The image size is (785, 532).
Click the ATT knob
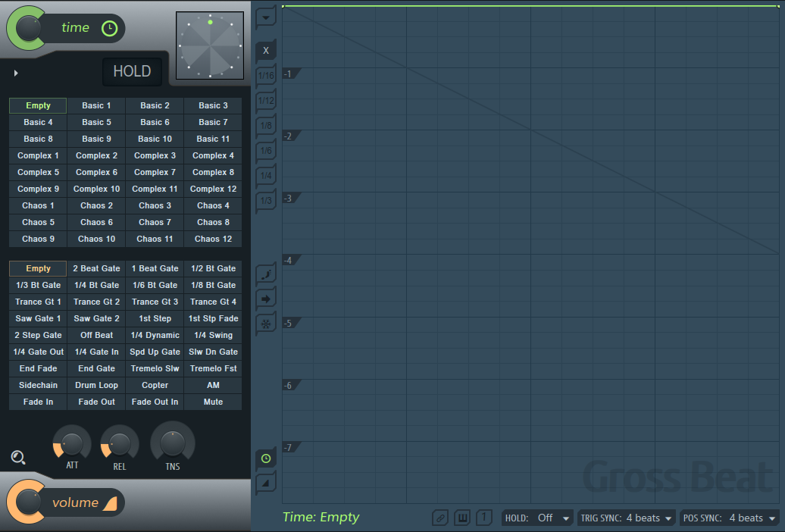click(72, 444)
